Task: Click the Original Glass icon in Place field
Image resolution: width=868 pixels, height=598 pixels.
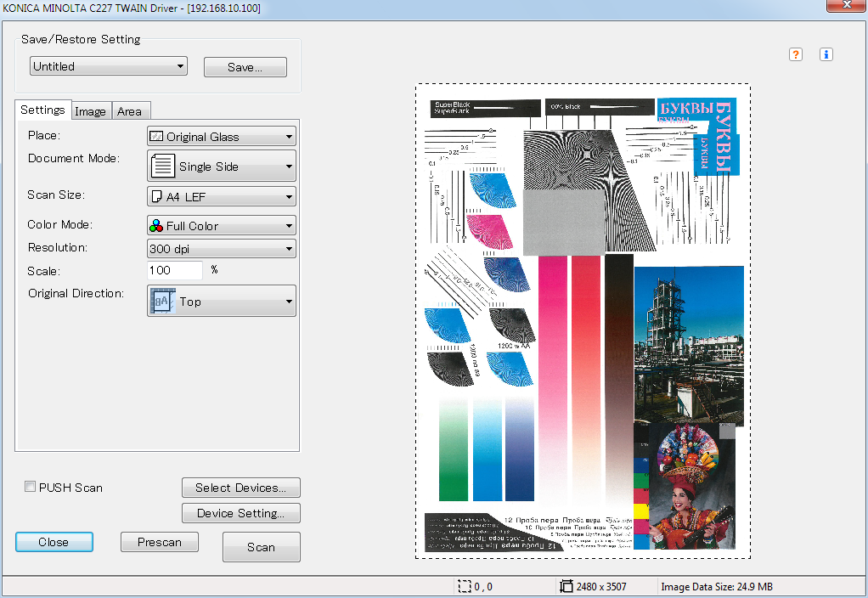Action: [x=156, y=136]
